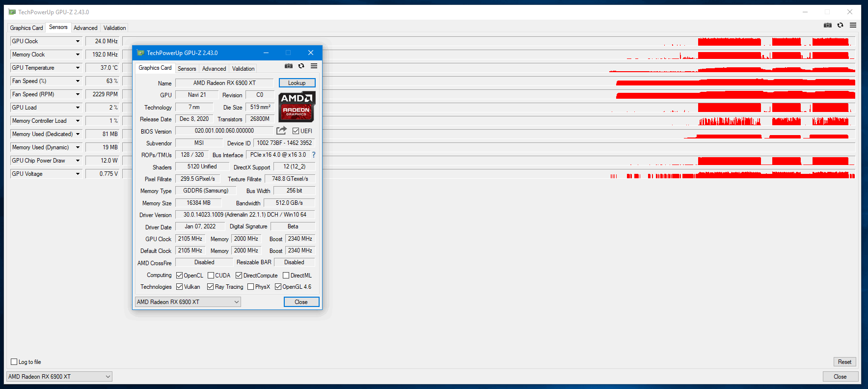Toggle the PhysX checkbox

coord(250,287)
